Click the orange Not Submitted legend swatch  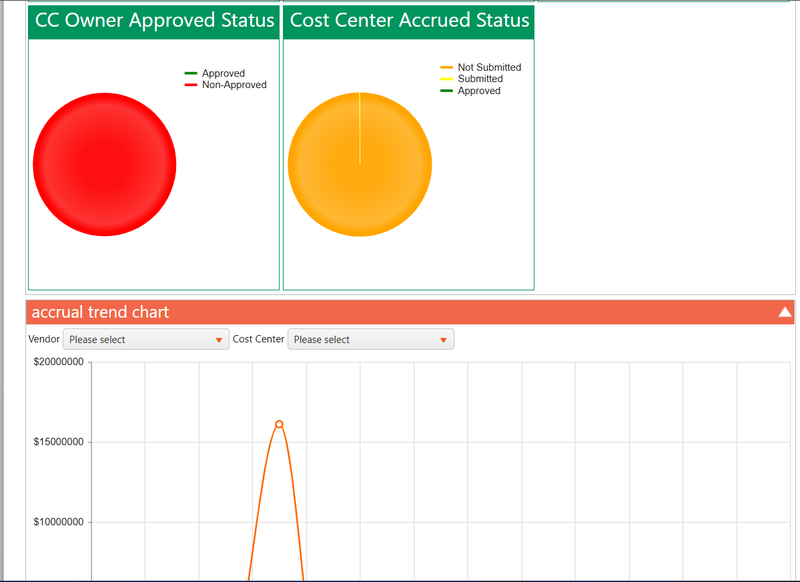click(x=446, y=67)
